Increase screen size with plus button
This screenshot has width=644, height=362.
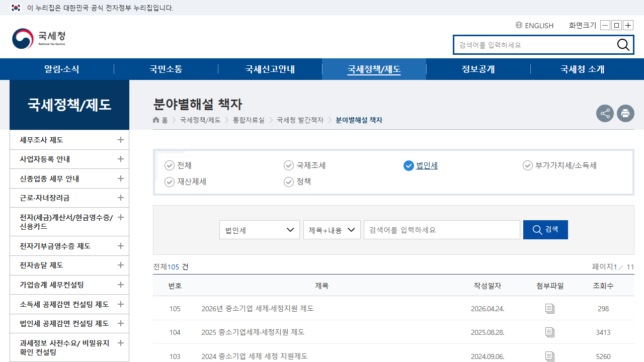[628, 25]
